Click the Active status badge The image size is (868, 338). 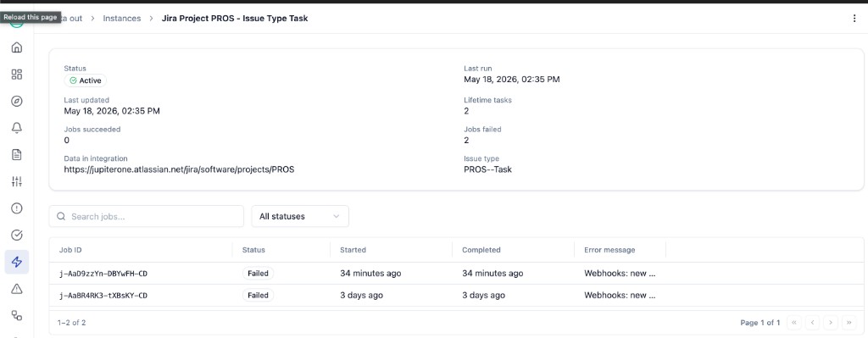pyautogui.click(x=86, y=80)
